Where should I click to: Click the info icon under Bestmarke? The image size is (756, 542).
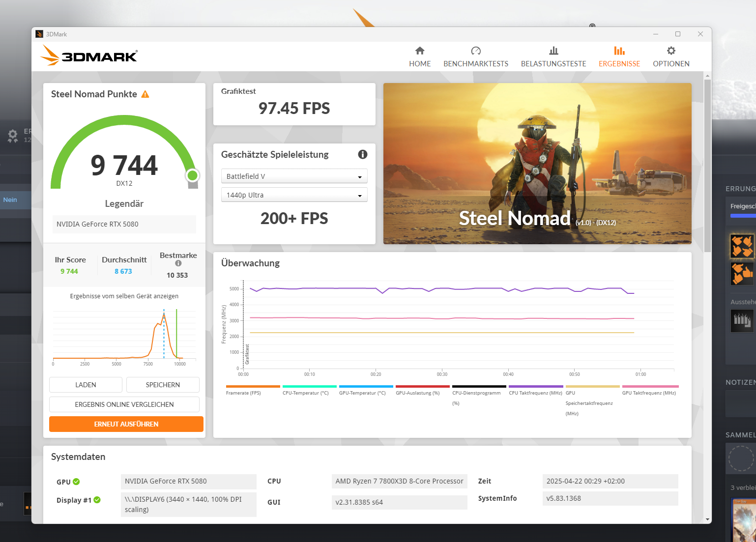pos(178,263)
